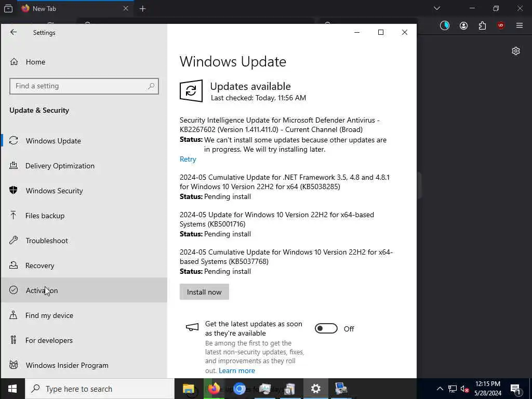
Task: Go to Recovery options
Action: (84, 265)
